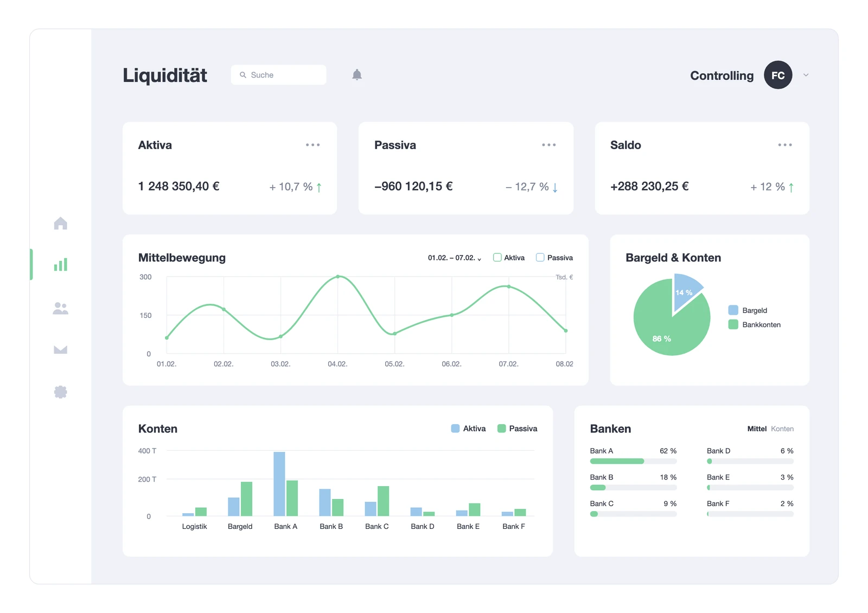
Task: Click the green Bargeld Passiva bar
Action: coord(246,499)
